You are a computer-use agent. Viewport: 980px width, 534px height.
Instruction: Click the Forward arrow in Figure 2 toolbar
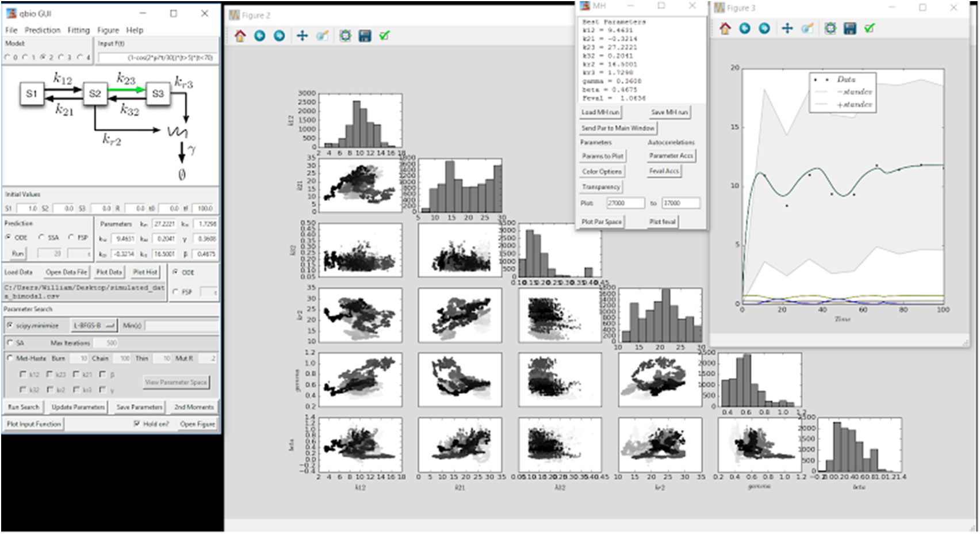click(279, 36)
